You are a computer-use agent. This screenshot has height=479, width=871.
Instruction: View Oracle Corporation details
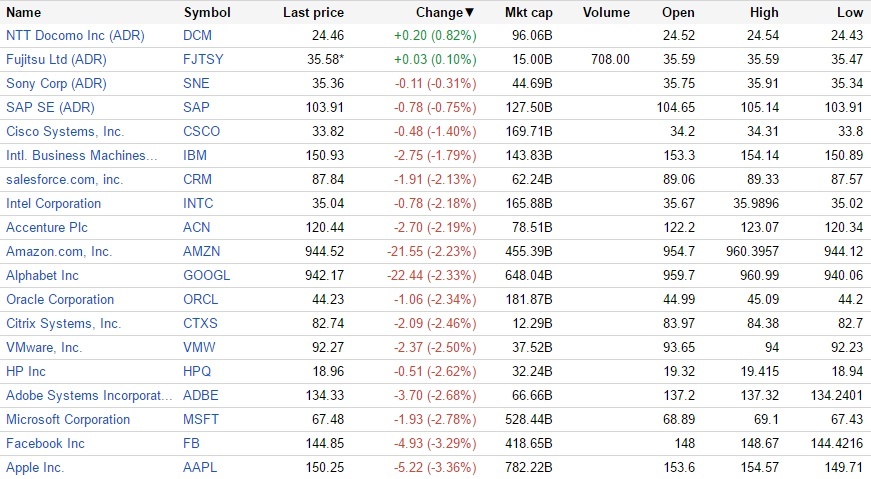click(60, 299)
